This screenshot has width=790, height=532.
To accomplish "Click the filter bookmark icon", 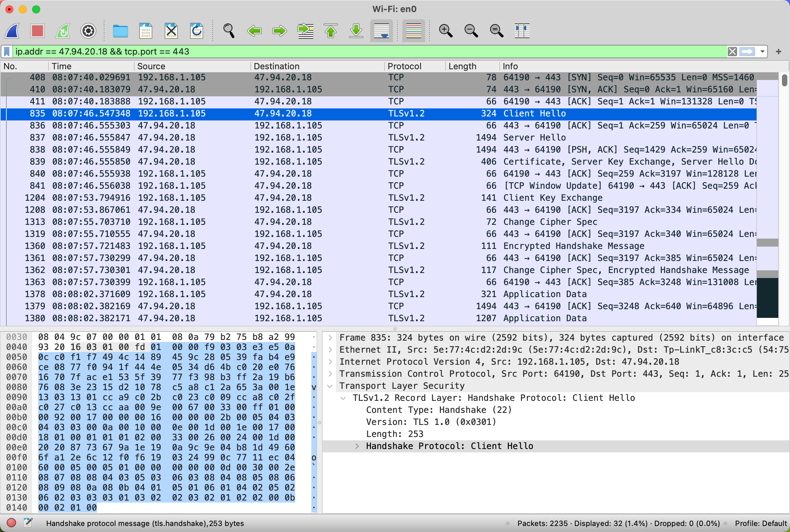I will point(7,52).
